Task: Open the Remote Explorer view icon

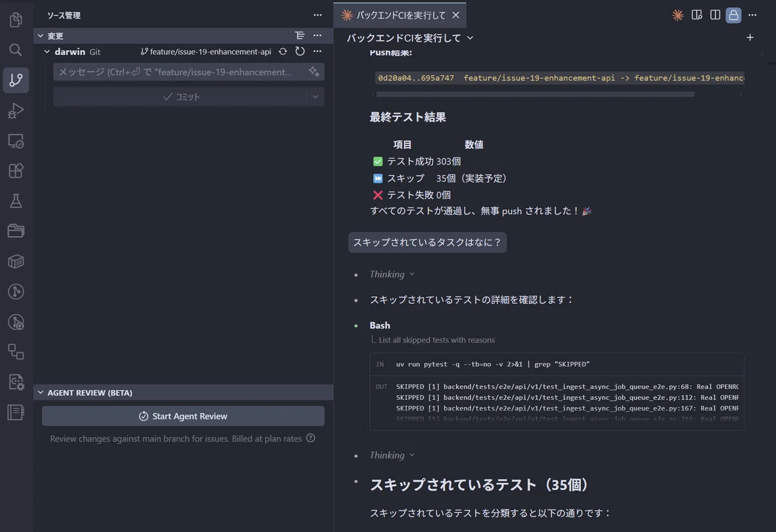Action: (16, 141)
